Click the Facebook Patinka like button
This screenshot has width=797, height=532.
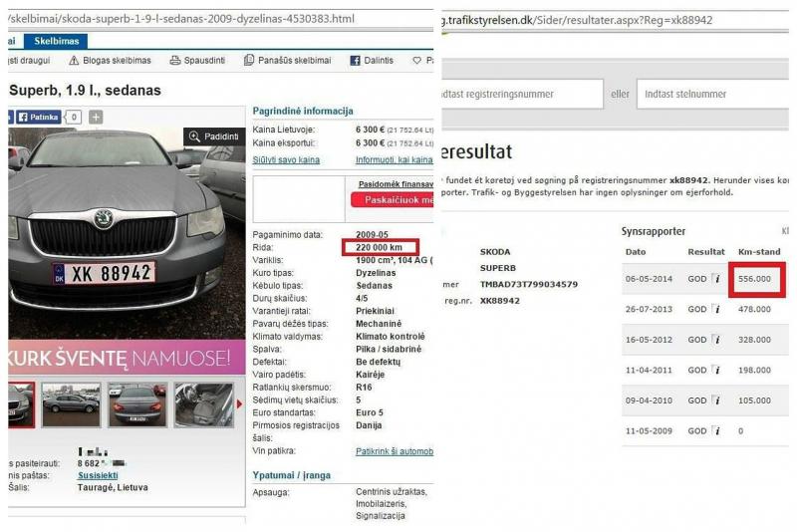point(39,118)
